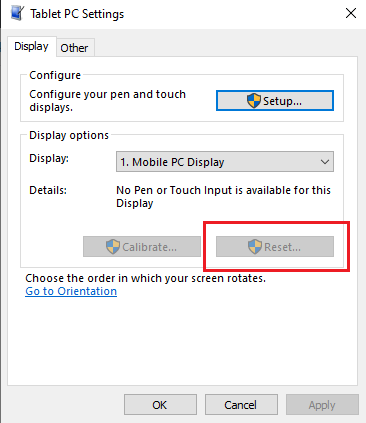
Task: Click the grayed-out Apply button
Action: click(322, 405)
